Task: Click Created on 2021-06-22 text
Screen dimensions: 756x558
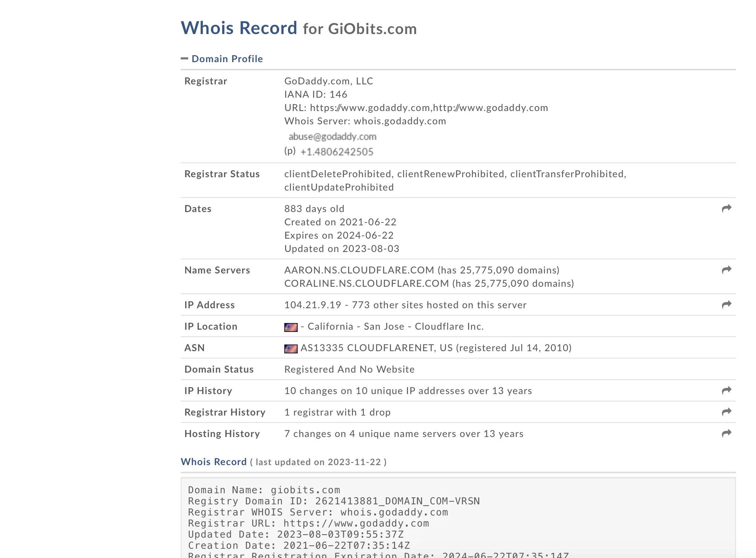Action: [x=340, y=222]
